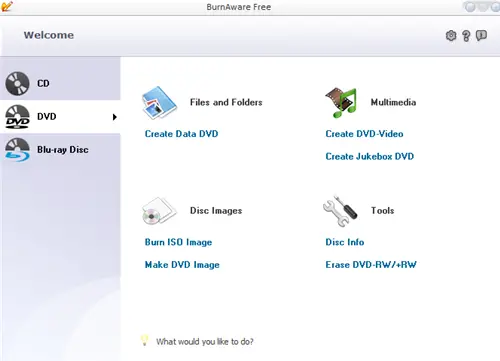Start Make DVD Image
The image size is (500, 361).
point(182,265)
